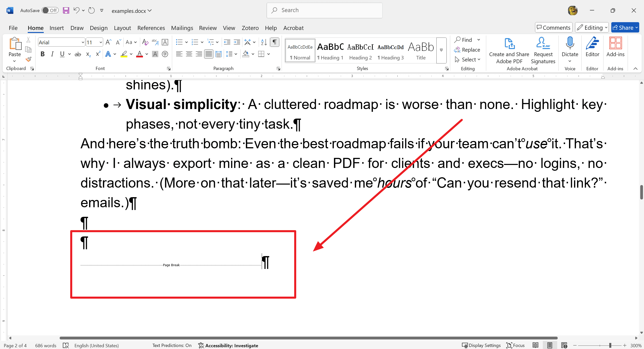
Task: Click the Share button
Action: point(625,27)
